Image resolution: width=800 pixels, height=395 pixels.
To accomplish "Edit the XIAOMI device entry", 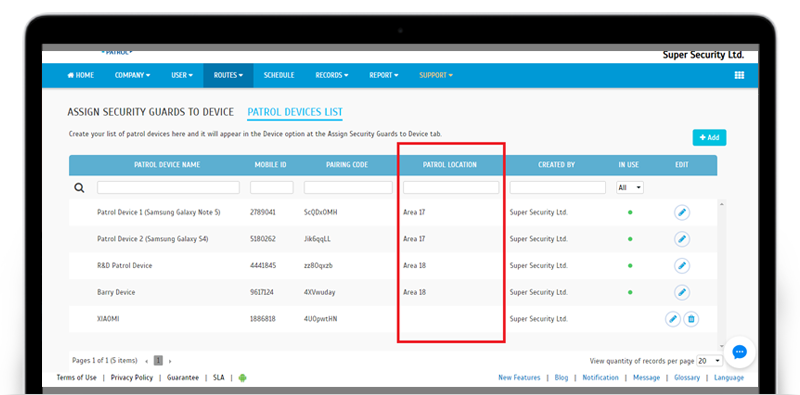I will [x=673, y=319].
